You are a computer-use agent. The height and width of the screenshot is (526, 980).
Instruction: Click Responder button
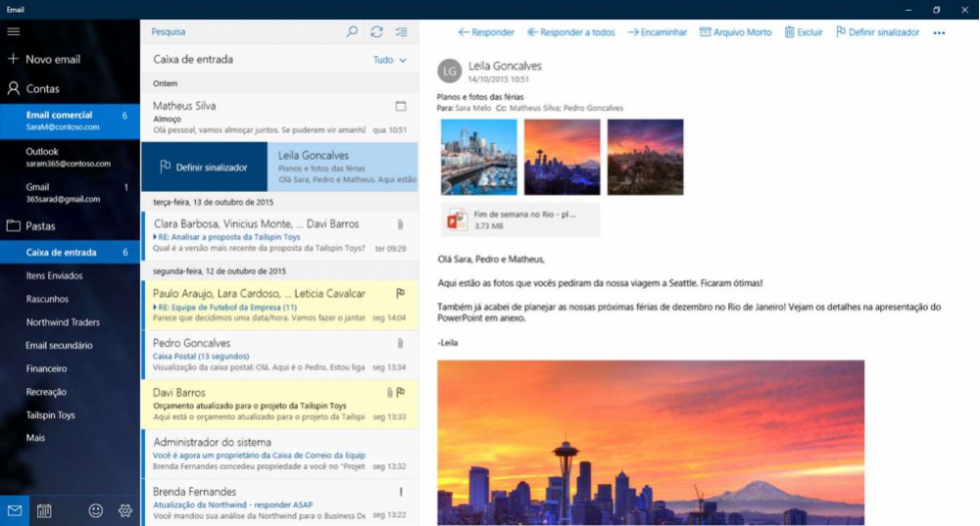click(x=486, y=32)
